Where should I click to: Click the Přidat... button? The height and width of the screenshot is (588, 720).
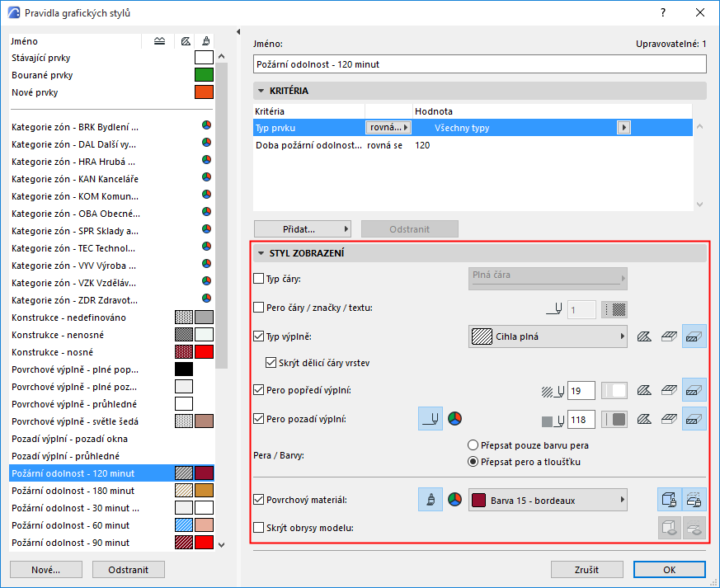(302, 229)
